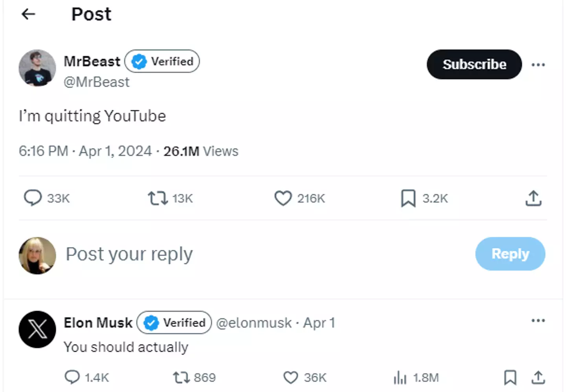This screenshot has height=392, width=566.
Task: Share MrBeast's post via share icon
Action: click(533, 198)
